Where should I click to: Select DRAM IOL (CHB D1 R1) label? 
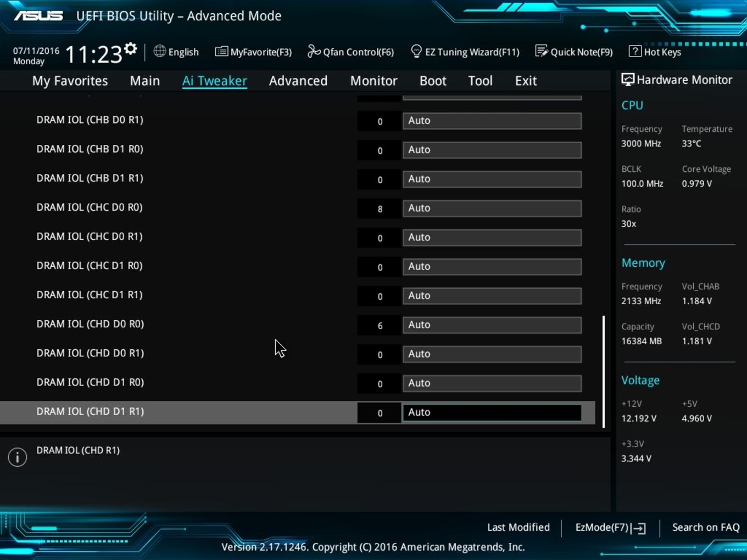tap(90, 178)
